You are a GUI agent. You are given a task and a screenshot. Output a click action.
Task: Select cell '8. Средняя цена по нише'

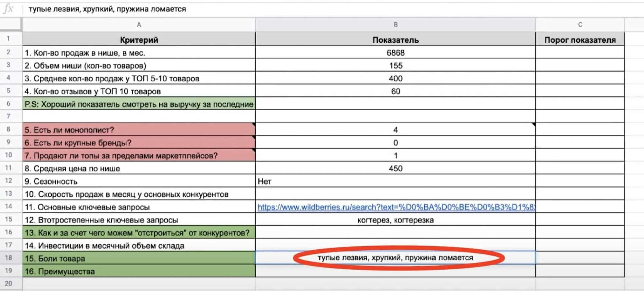click(x=139, y=168)
